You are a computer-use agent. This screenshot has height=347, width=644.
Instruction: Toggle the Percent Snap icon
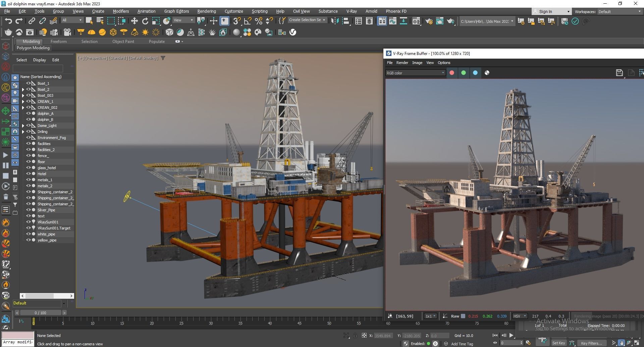258,21
